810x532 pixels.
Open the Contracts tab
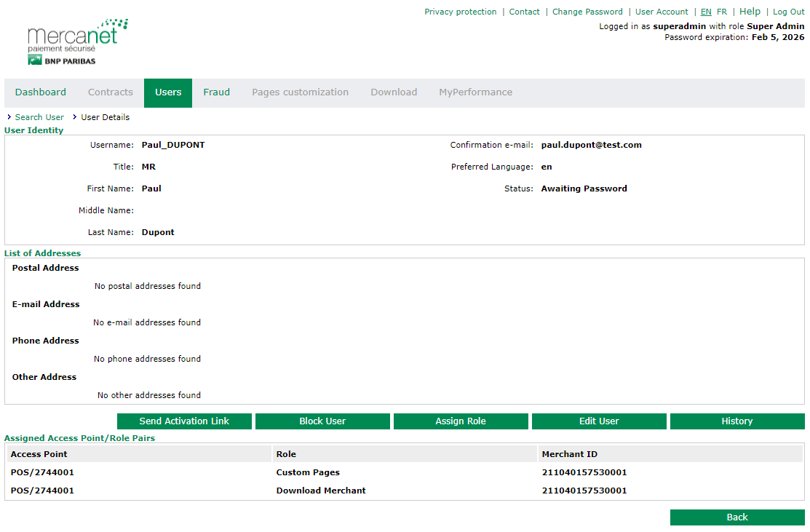click(111, 92)
